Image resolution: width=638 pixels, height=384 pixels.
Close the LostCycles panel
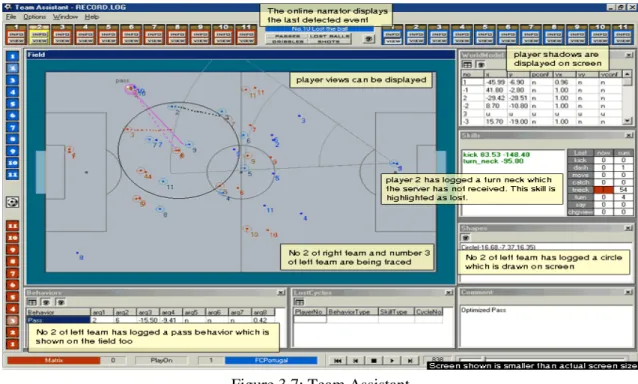point(448,292)
